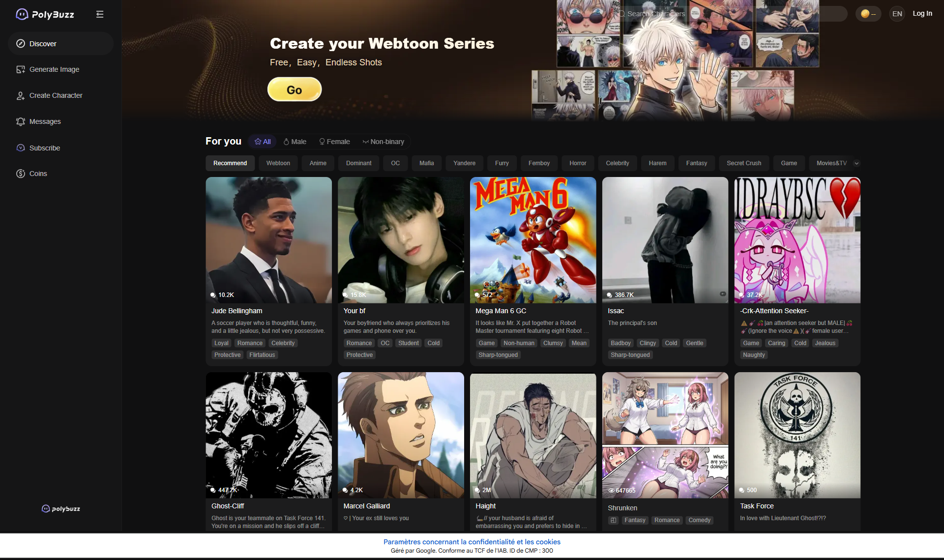Select the Furry category tab
Viewport: 944px width, 560px height.
502,163
